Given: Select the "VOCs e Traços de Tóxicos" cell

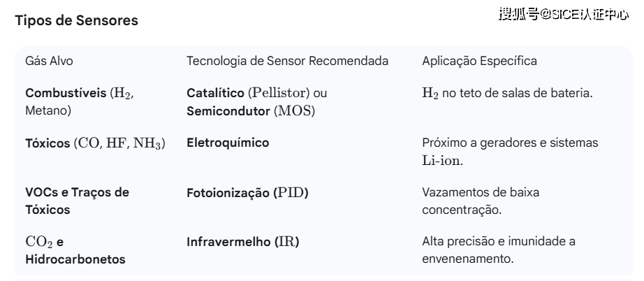Looking at the screenshot, I should point(77,201).
